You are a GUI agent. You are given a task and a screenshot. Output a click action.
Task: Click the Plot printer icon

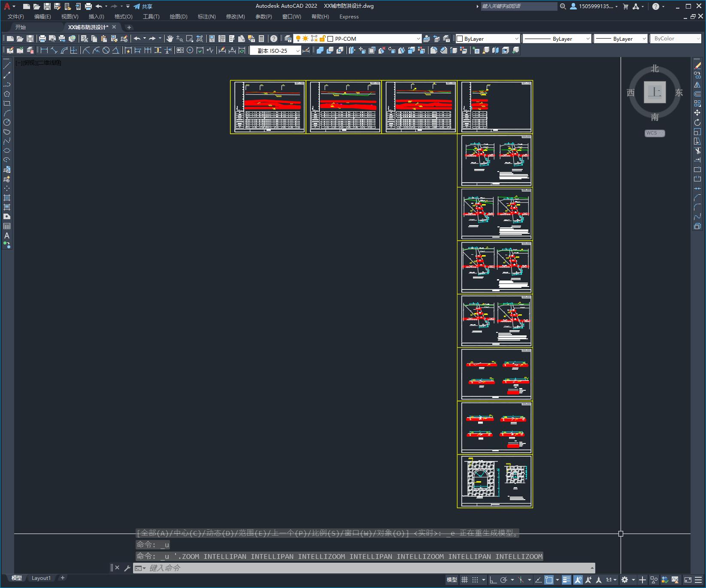click(42, 39)
